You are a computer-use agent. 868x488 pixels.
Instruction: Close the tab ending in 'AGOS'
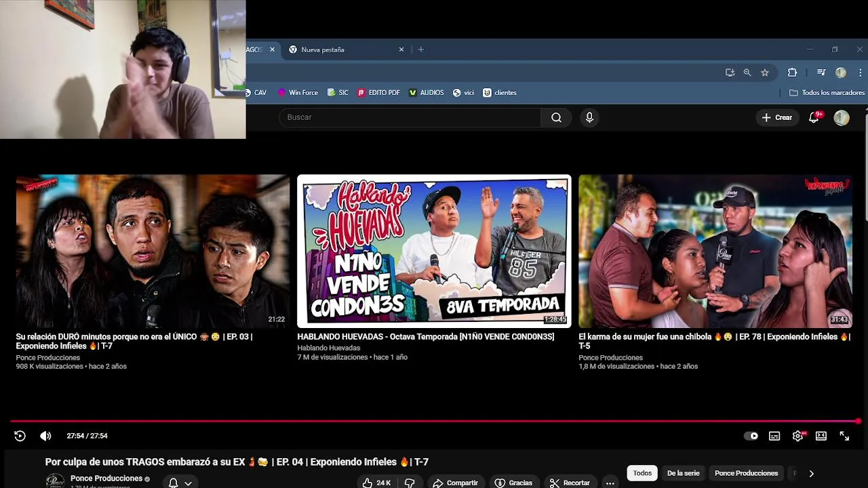272,49
